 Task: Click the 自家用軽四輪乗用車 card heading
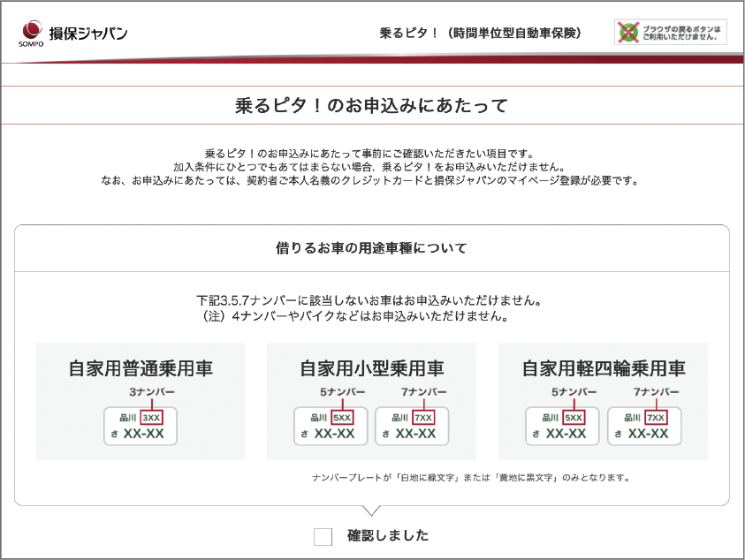click(x=604, y=368)
